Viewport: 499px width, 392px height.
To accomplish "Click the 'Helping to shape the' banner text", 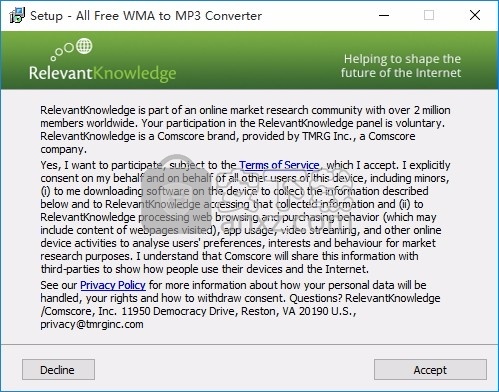I will 402,59.
